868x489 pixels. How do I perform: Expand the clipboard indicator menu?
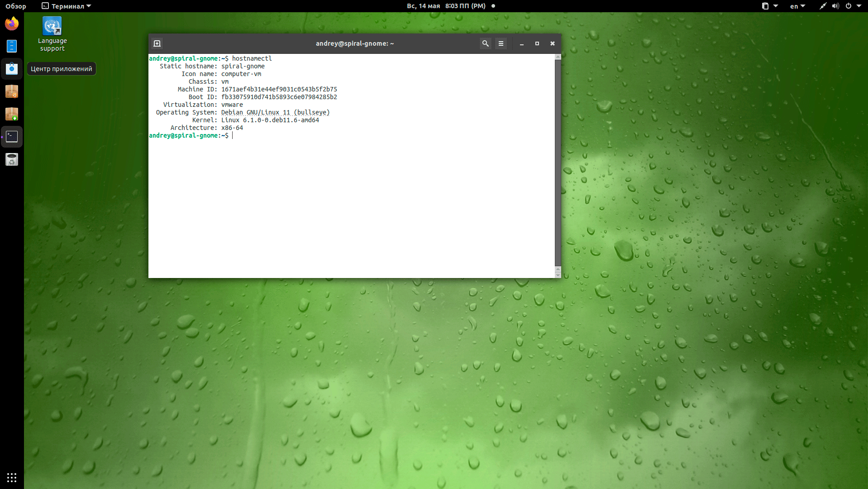(x=769, y=6)
